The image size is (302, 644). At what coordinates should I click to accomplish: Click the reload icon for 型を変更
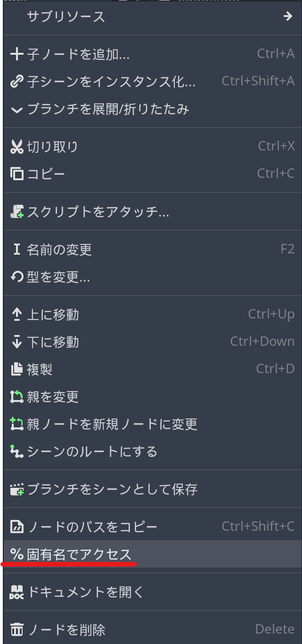click(16, 277)
